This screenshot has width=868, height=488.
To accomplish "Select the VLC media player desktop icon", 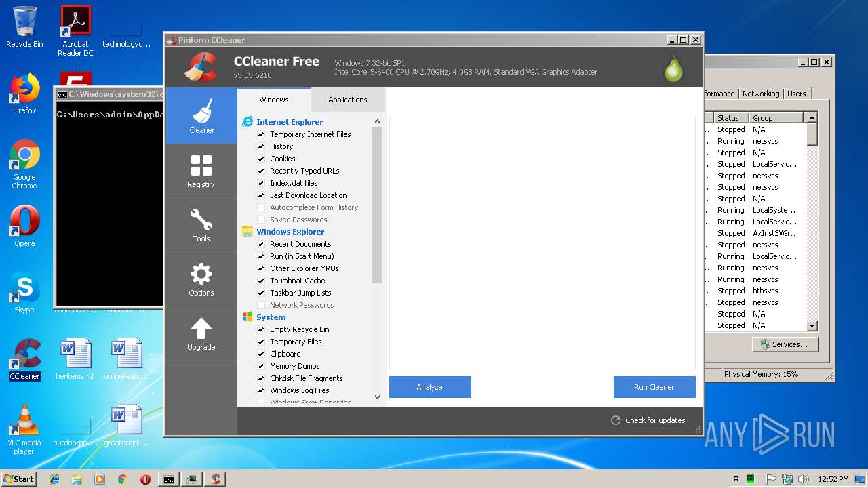I will coord(24,430).
